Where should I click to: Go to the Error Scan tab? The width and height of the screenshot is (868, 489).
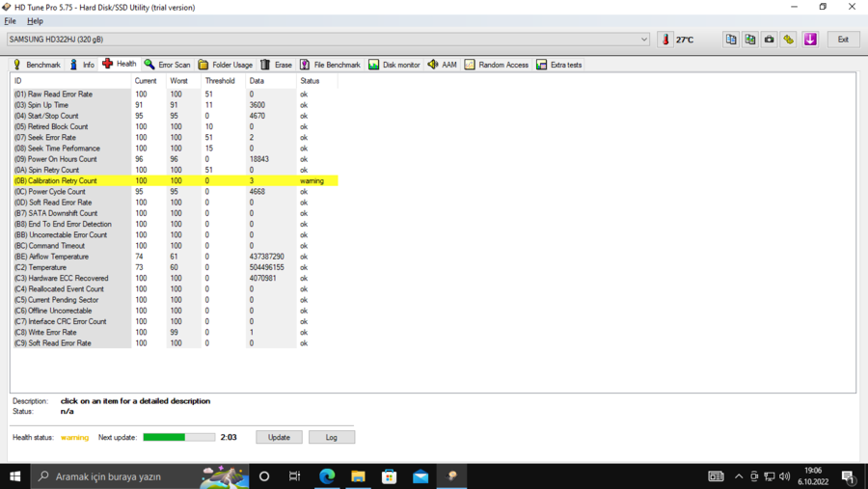coord(167,65)
